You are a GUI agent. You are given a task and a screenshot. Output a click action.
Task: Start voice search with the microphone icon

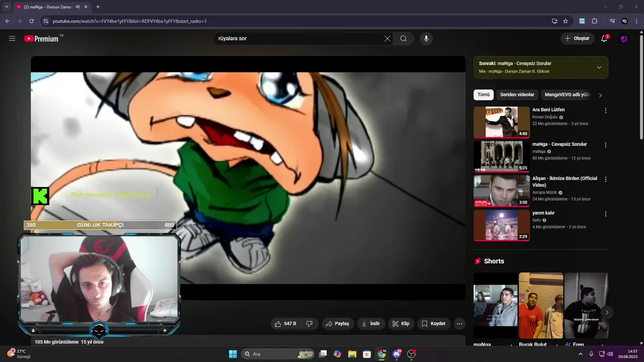pos(426,38)
